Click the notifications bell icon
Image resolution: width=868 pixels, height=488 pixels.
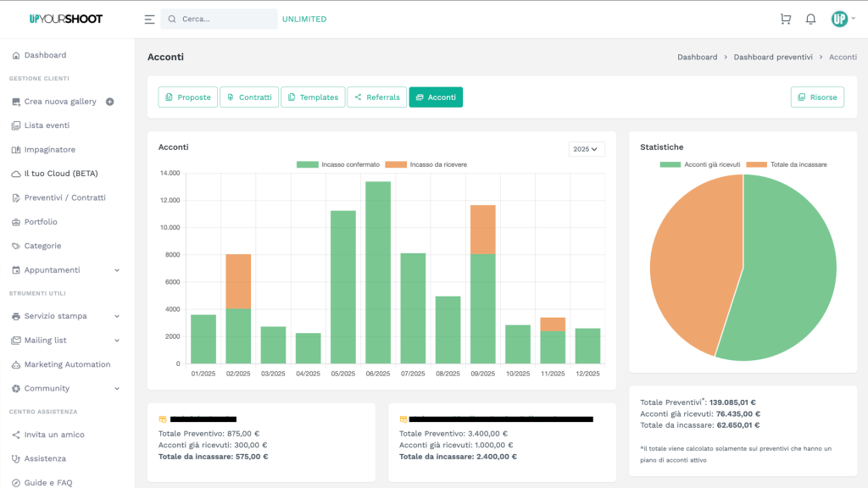coord(810,19)
